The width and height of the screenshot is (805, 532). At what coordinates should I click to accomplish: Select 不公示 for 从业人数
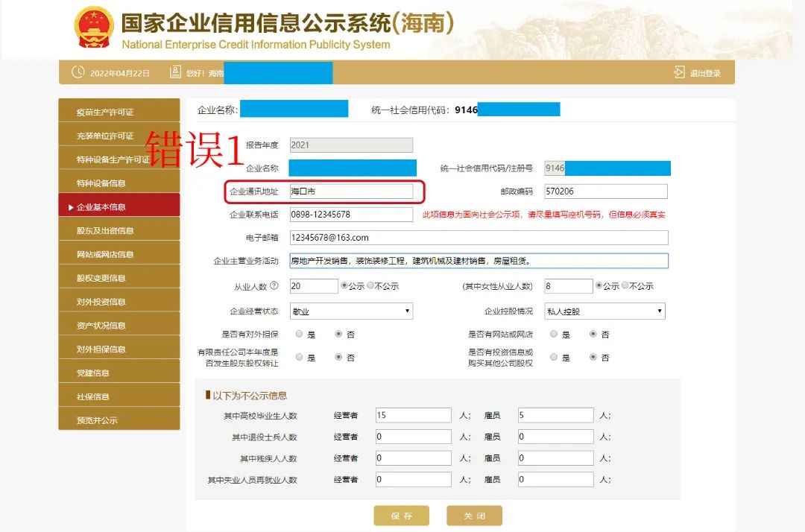point(370,286)
